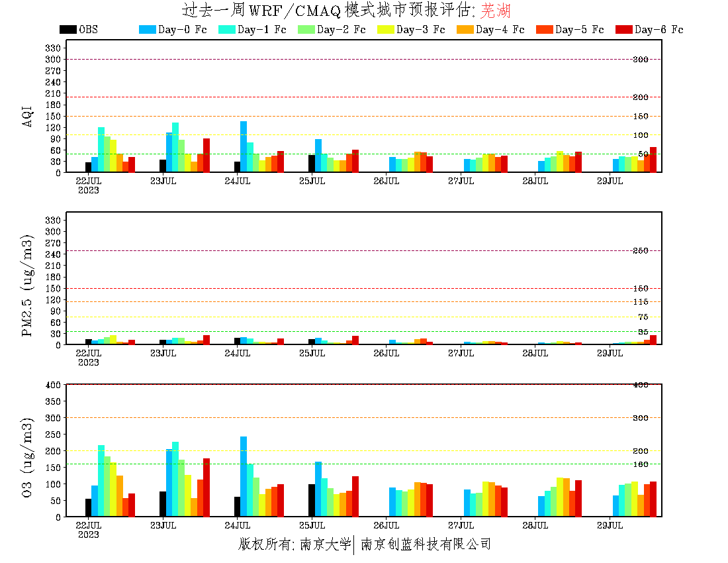728x563 pixels.
Task: Click the 115 threshold label in PM2.5 chart
Action: click(x=640, y=303)
